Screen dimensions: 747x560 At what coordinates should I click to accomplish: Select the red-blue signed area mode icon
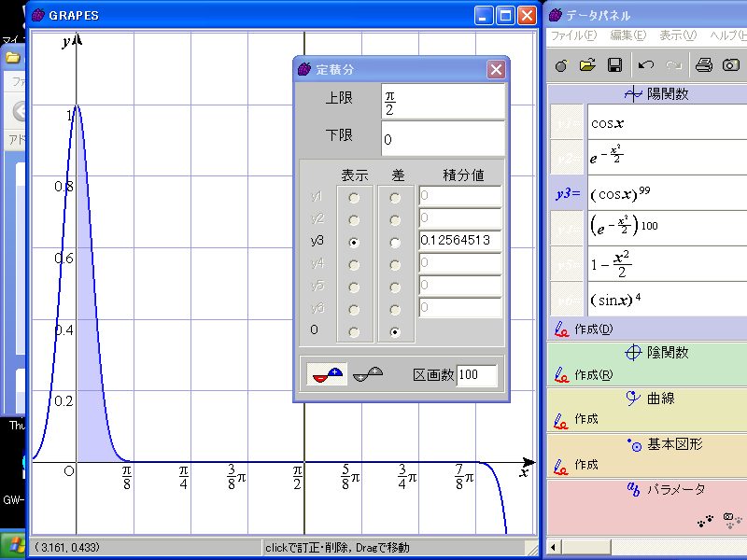click(x=326, y=374)
